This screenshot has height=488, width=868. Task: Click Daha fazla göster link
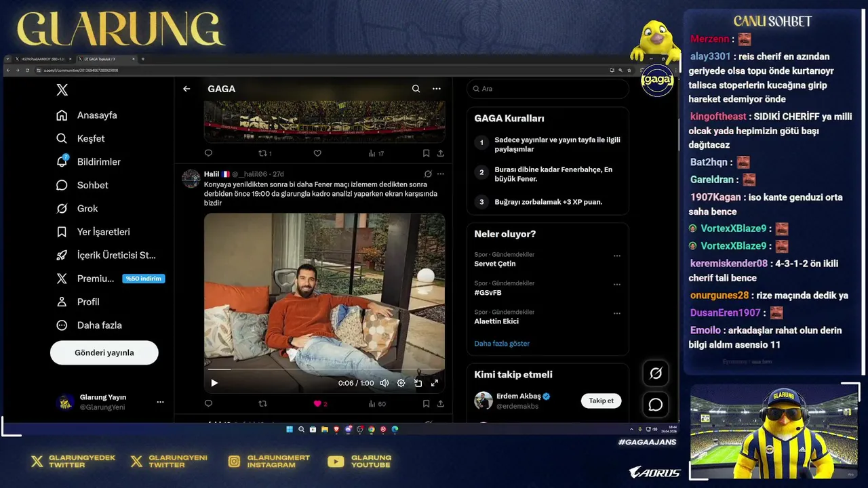pos(502,344)
